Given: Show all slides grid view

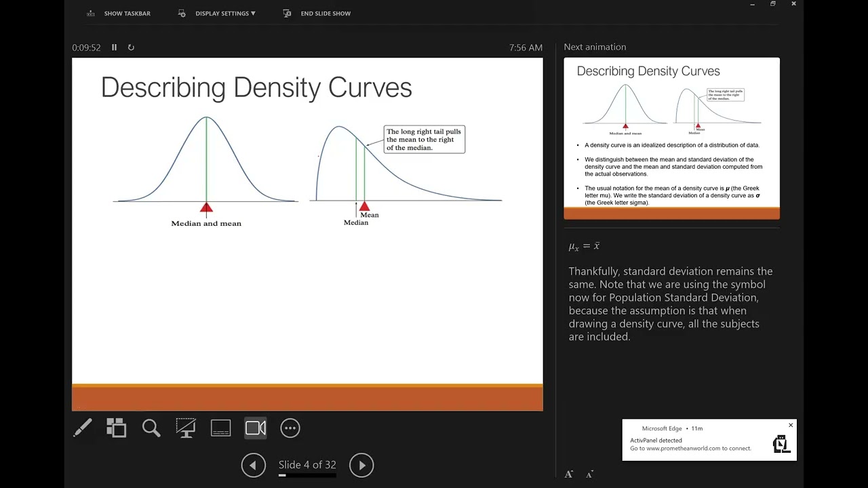Looking at the screenshot, I should point(117,428).
